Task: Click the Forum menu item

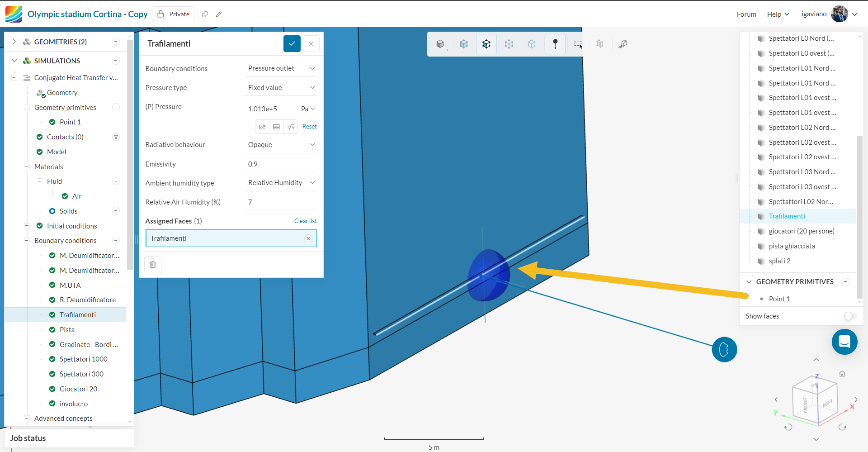Action: point(746,14)
